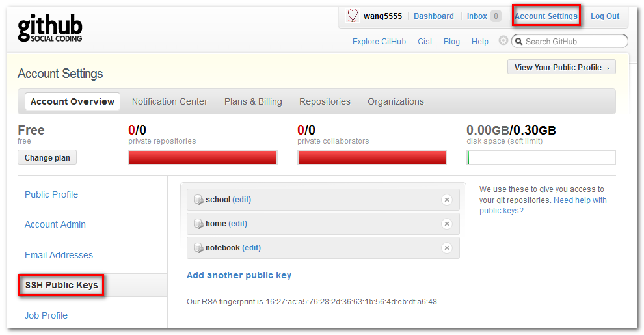The height and width of the screenshot is (335, 644).
Task: Click the Add another public key link
Action: pyautogui.click(x=239, y=275)
